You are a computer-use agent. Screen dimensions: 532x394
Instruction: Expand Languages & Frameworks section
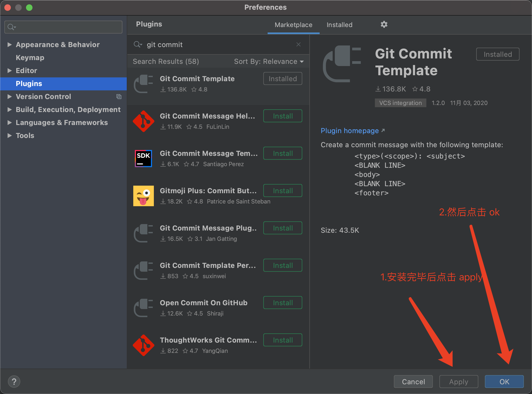[9, 123]
